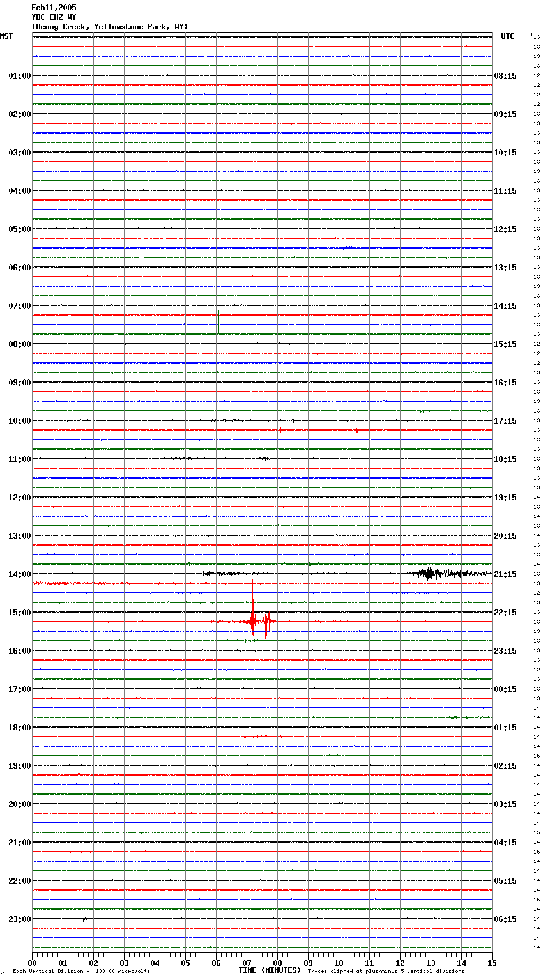
Task: Click the "14:00" MST hour label
Action: tap(19, 574)
